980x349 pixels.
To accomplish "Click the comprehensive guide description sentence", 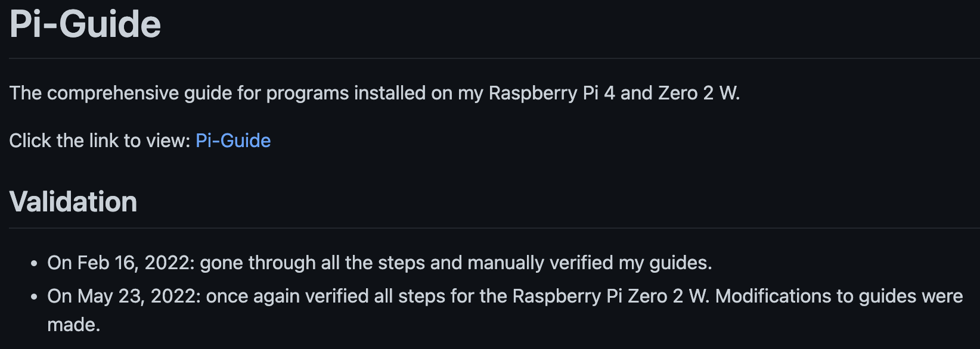I will (x=374, y=94).
